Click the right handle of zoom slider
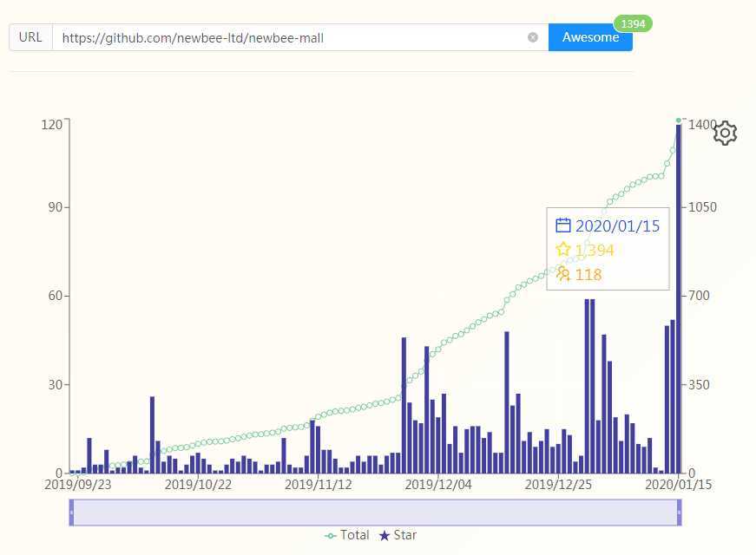Image resolution: width=756 pixels, height=555 pixels. click(679, 513)
